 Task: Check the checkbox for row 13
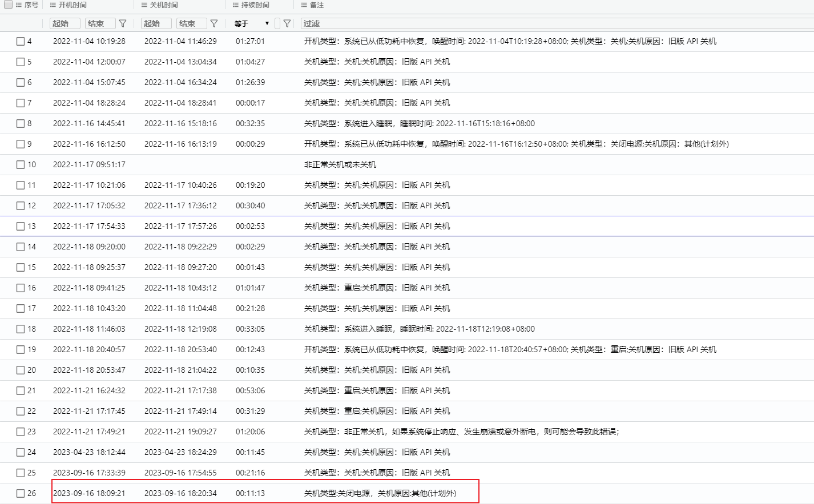pos(21,226)
